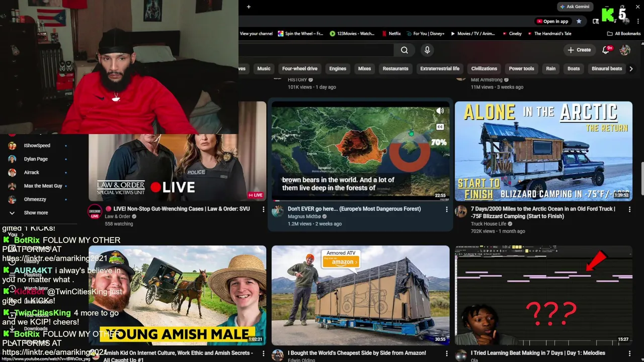Screen dimensions: 644x362
Task: Select the Engines chip
Action: pos(338,68)
